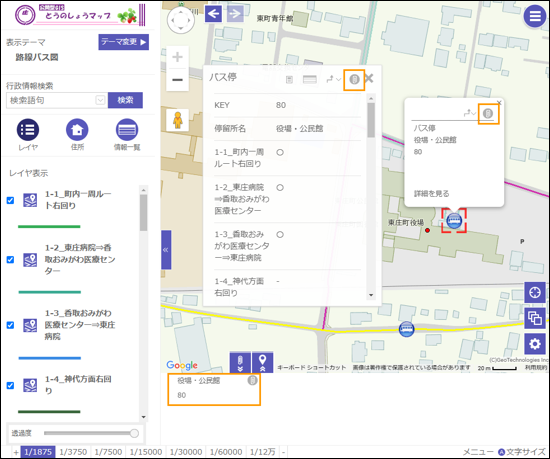Screen dimensions: 550x459
Task: Open the 情報一覧 information list icon
Action: click(127, 130)
